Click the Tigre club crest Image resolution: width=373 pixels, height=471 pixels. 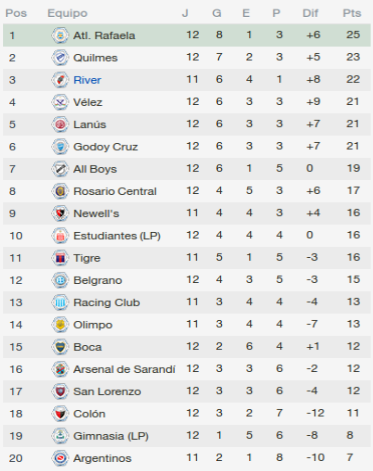[x=60, y=258]
